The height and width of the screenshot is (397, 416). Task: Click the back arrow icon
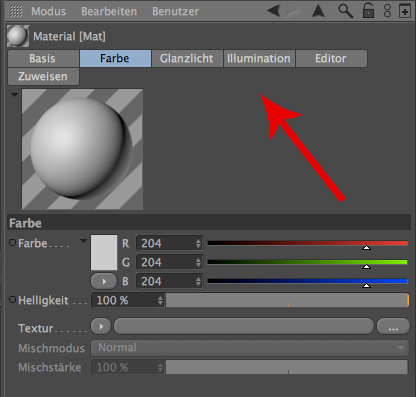pos(274,11)
